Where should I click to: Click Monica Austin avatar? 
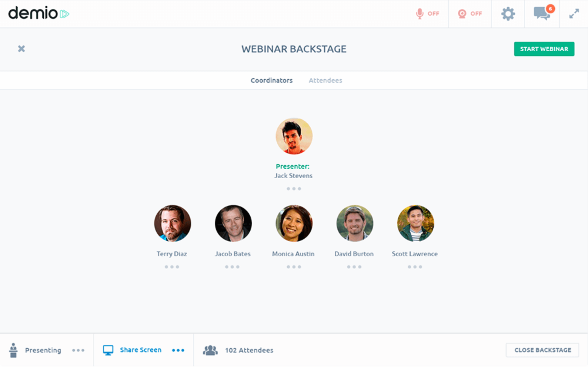(294, 223)
